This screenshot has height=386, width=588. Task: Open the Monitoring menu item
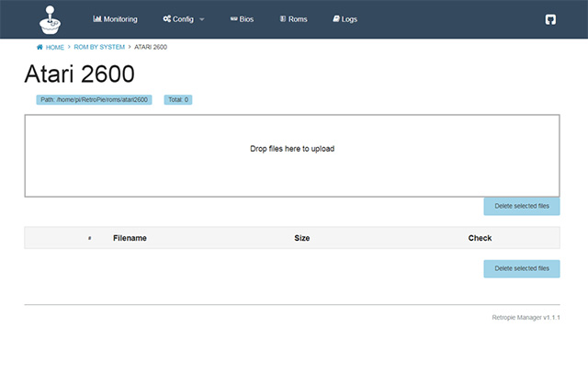pyautogui.click(x=115, y=19)
